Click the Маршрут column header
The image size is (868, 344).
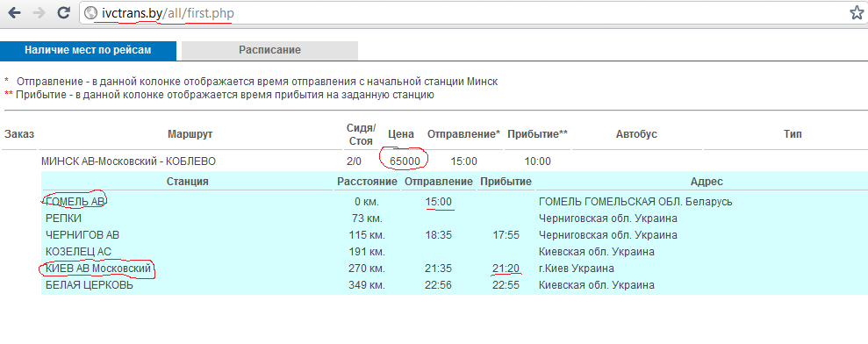click(190, 134)
